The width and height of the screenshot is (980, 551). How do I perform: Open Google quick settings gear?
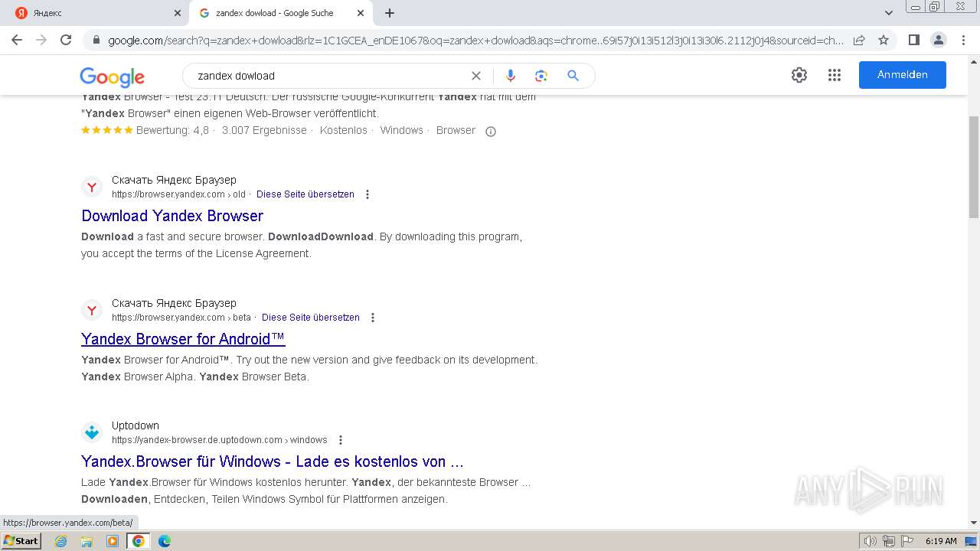799,75
